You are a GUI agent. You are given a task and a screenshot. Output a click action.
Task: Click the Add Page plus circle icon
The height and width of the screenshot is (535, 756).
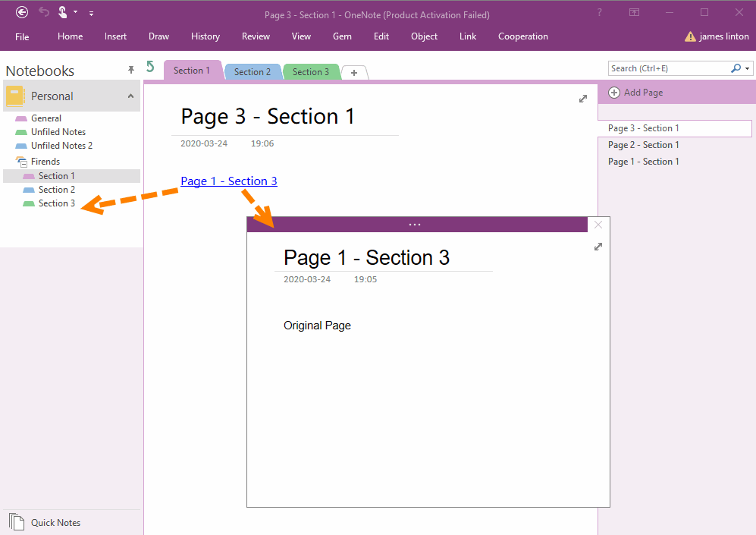tap(613, 93)
